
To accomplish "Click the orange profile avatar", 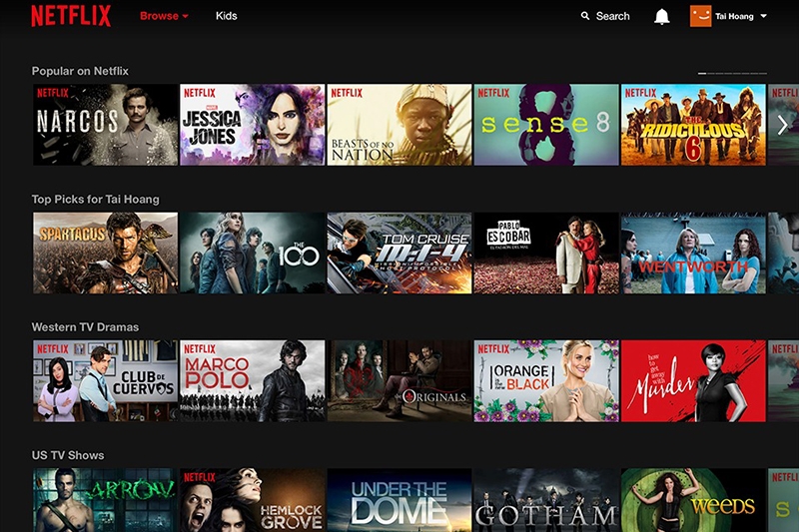I will click(701, 16).
